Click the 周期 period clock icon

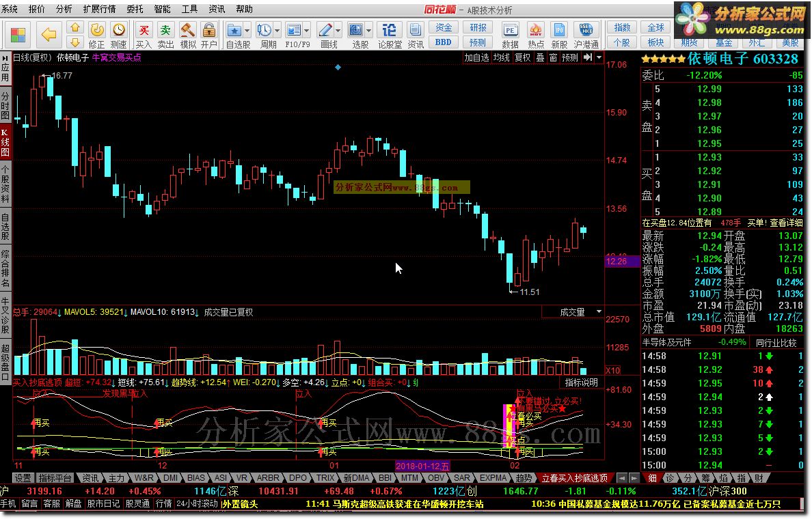(x=264, y=31)
